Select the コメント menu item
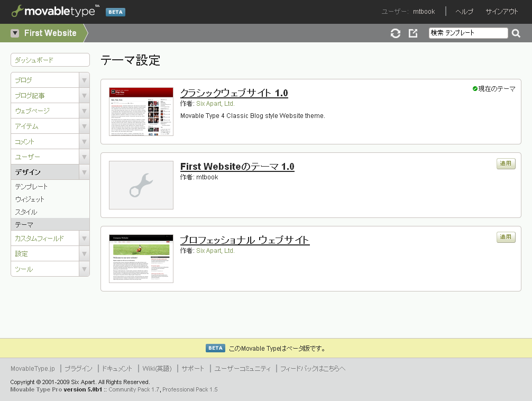Screen dimensions: 532x401 45,141
